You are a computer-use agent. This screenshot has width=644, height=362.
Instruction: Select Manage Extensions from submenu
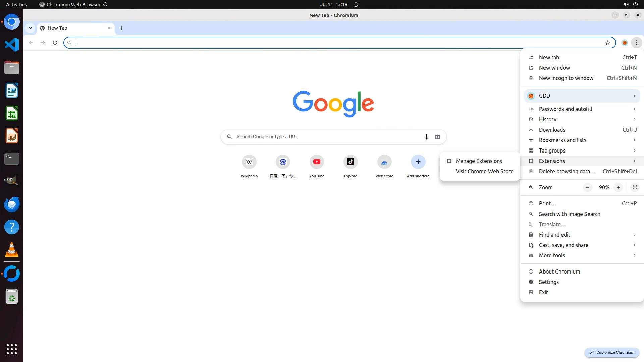point(479,161)
